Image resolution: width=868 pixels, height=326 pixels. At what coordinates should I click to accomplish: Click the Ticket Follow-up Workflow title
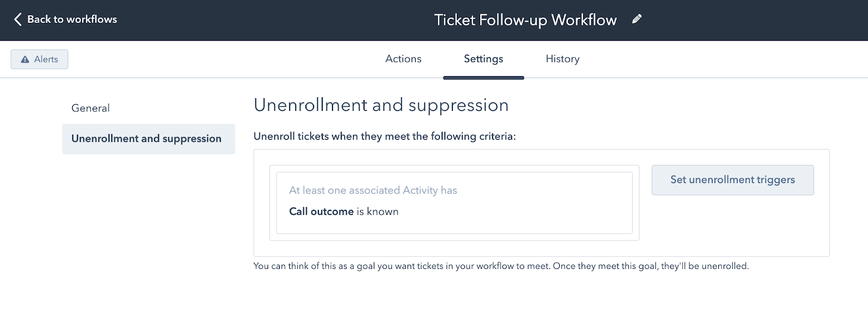tap(525, 20)
